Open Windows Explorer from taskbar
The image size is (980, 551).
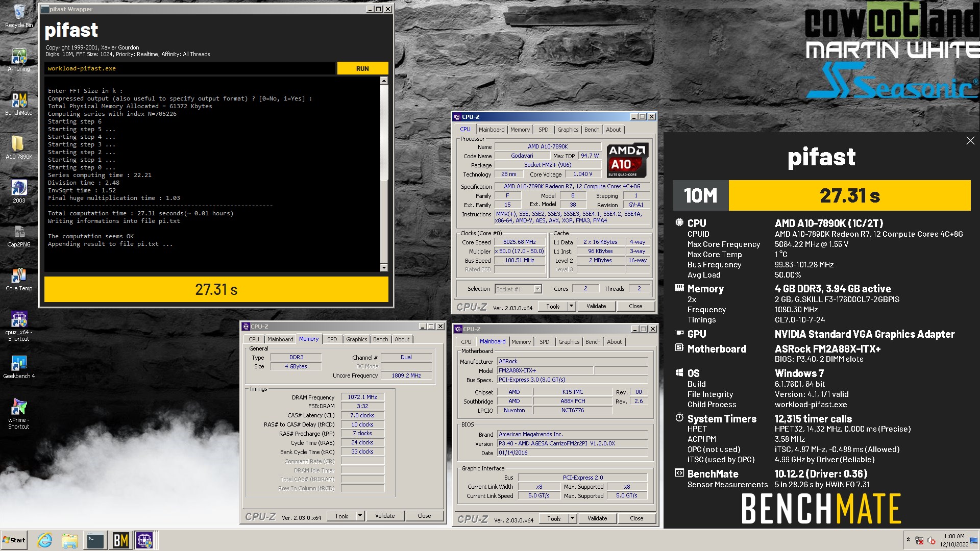[70, 540]
